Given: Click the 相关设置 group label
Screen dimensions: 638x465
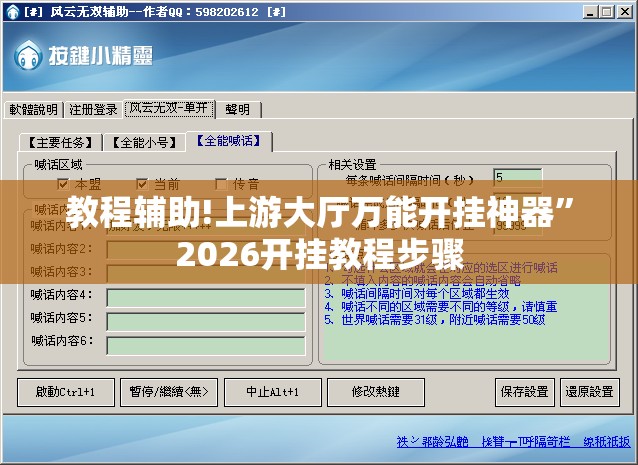Looking at the screenshot, I should (352, 165).
